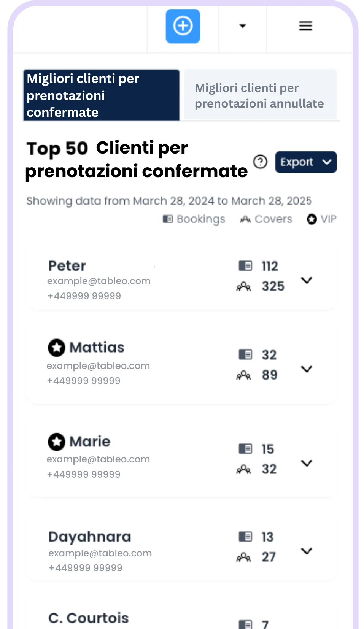This screenshot has height=629, width=364.
Task: Click the help question mark icon
Action: pos(261,162)
